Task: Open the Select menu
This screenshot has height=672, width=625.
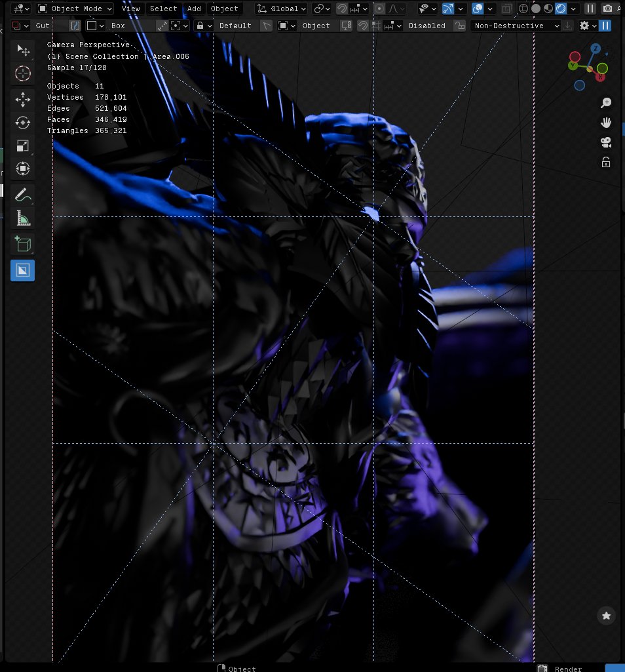Action: coord(163,9)
